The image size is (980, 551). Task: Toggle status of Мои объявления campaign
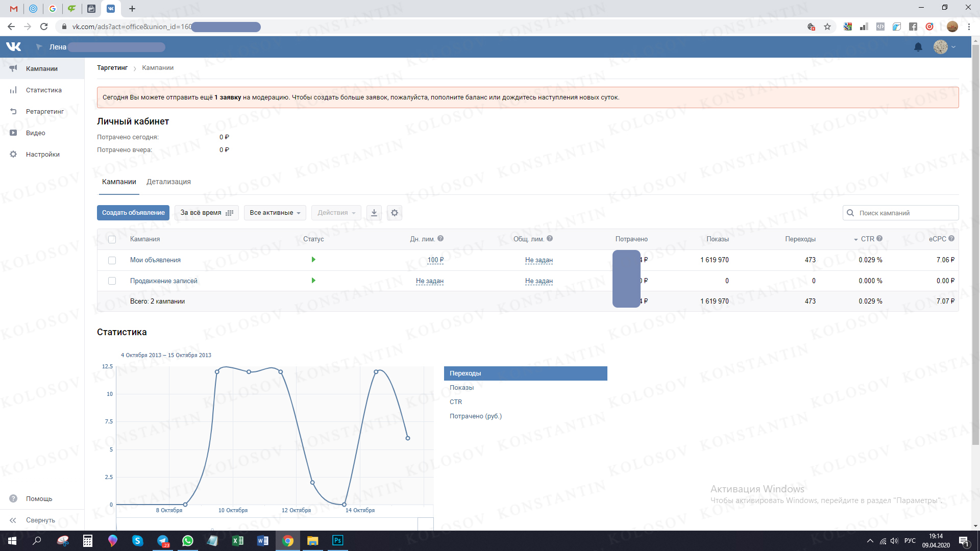click(x=313, y=260)
